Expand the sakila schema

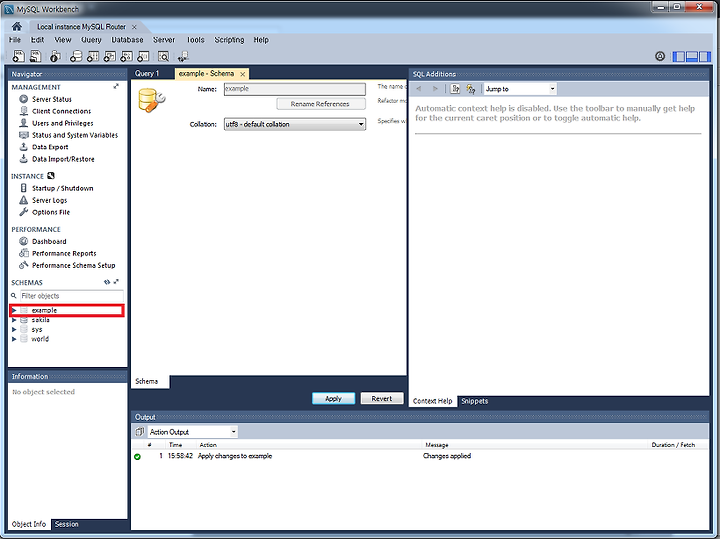(x=14, y=320)
